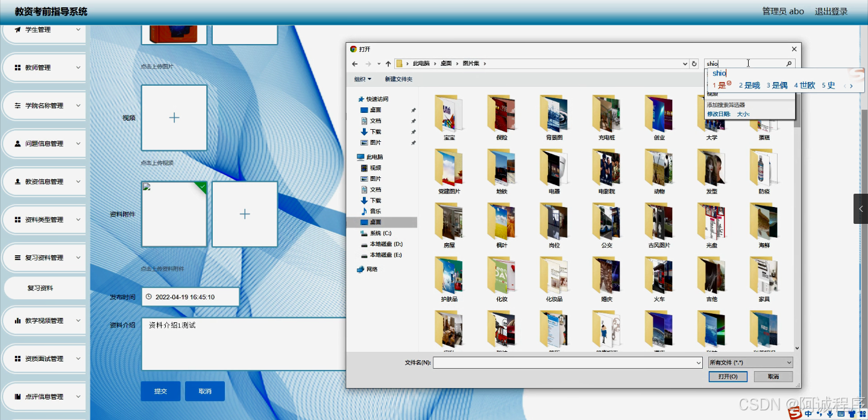The image size is (868, 420).
Task: Open the 房屋 folder
Action: (449, 226)
